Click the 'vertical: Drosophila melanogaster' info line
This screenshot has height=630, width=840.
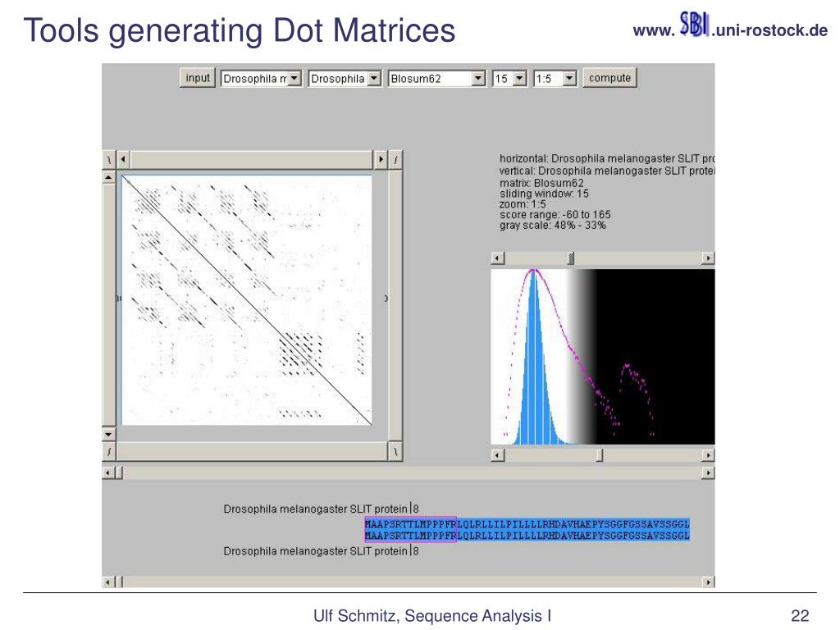click(x=607, y=171)
